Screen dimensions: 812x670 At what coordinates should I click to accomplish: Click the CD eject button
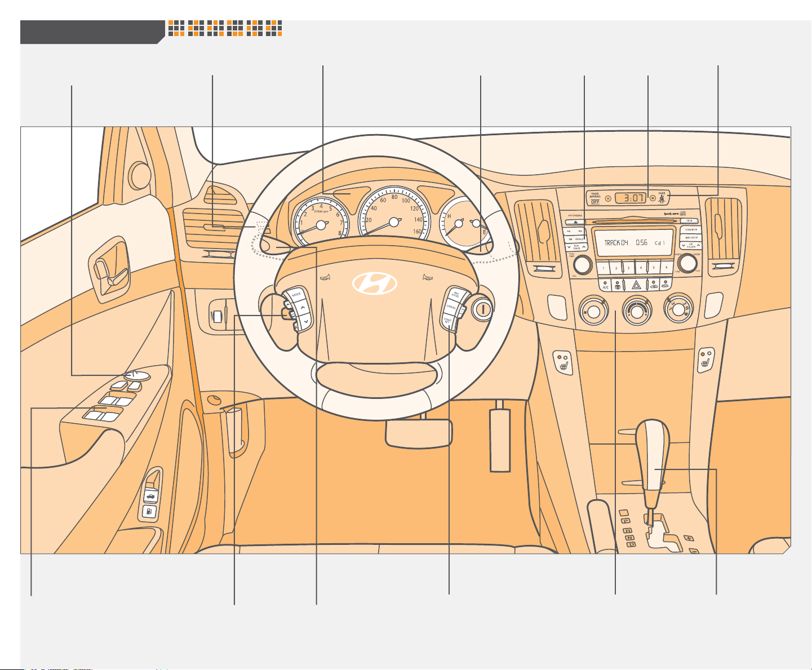coord(574,223)
